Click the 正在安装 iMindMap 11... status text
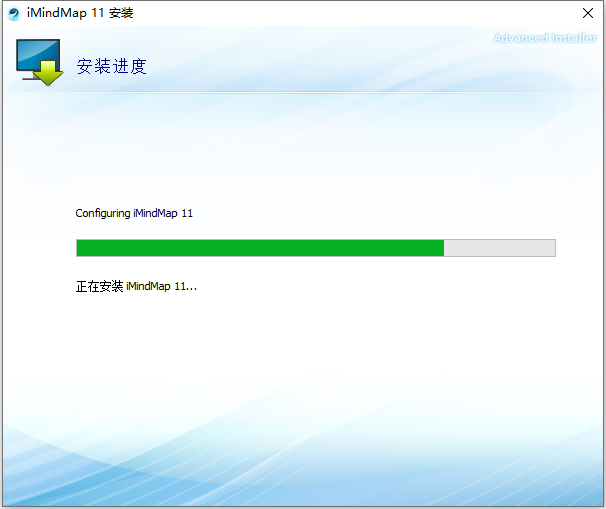 [x=137, y=286]
